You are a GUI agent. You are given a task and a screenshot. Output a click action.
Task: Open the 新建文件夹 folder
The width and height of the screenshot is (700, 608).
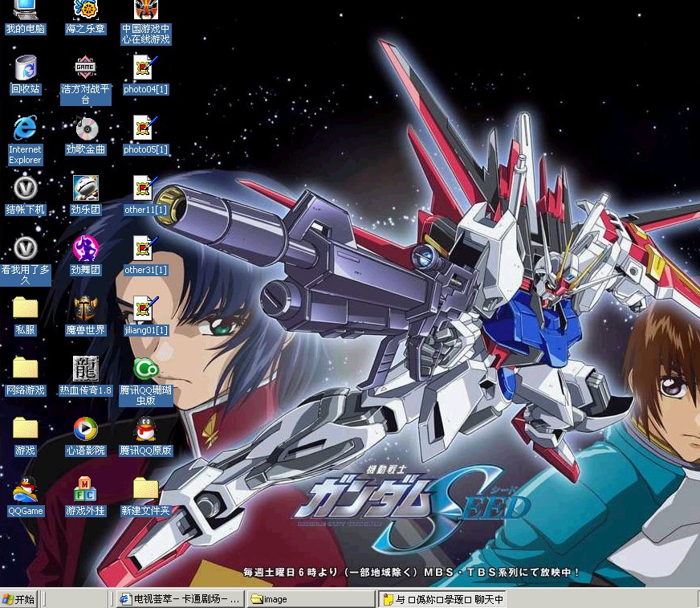click(x=145, y=490)
